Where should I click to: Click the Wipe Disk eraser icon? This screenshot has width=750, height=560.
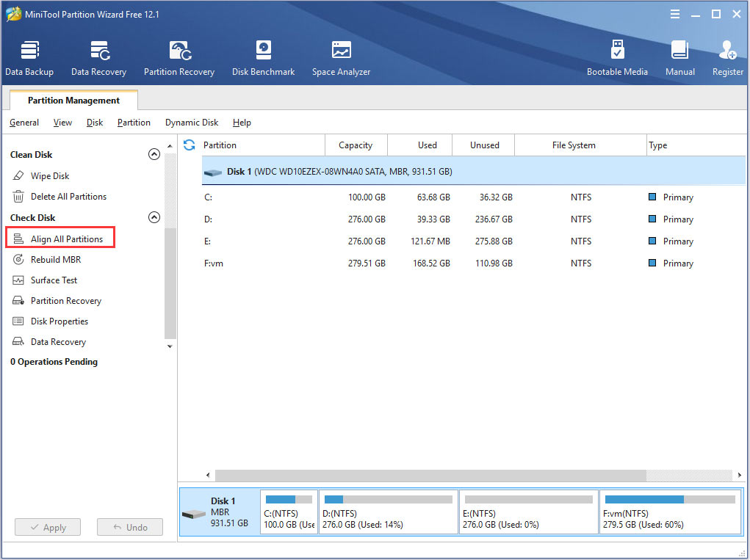18,176
